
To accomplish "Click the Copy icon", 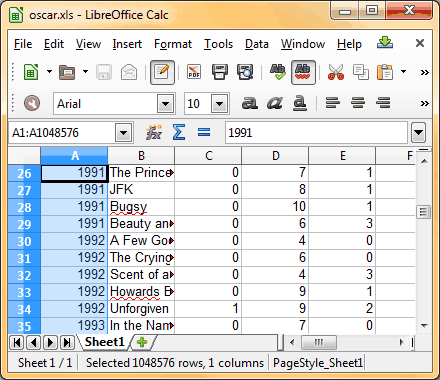I will tap(361, 72).
